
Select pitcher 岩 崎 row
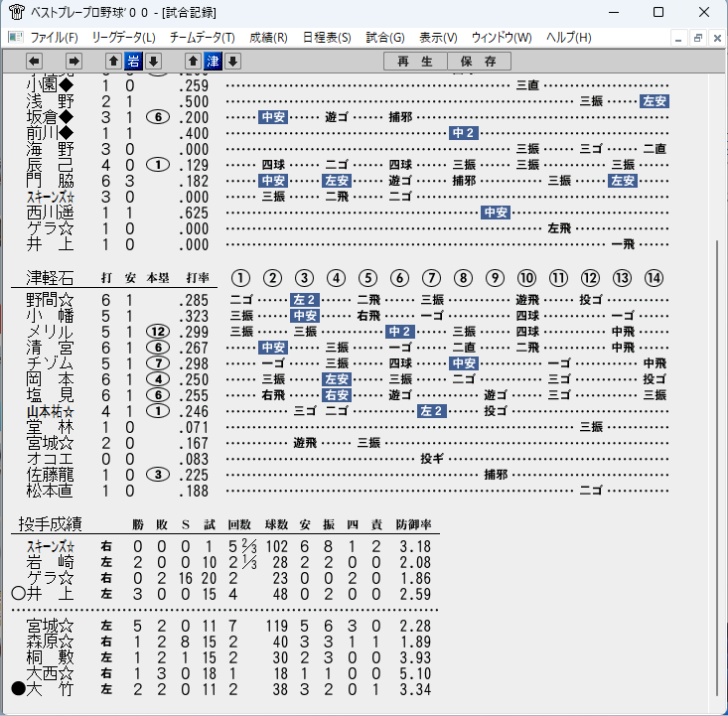pyautogui.click(x=50, y=562)
